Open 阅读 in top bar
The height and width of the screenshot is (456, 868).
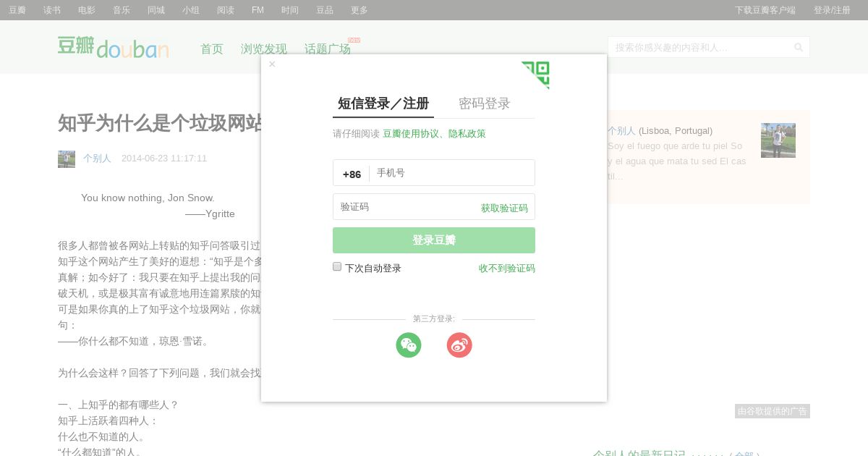coord(226,10)
